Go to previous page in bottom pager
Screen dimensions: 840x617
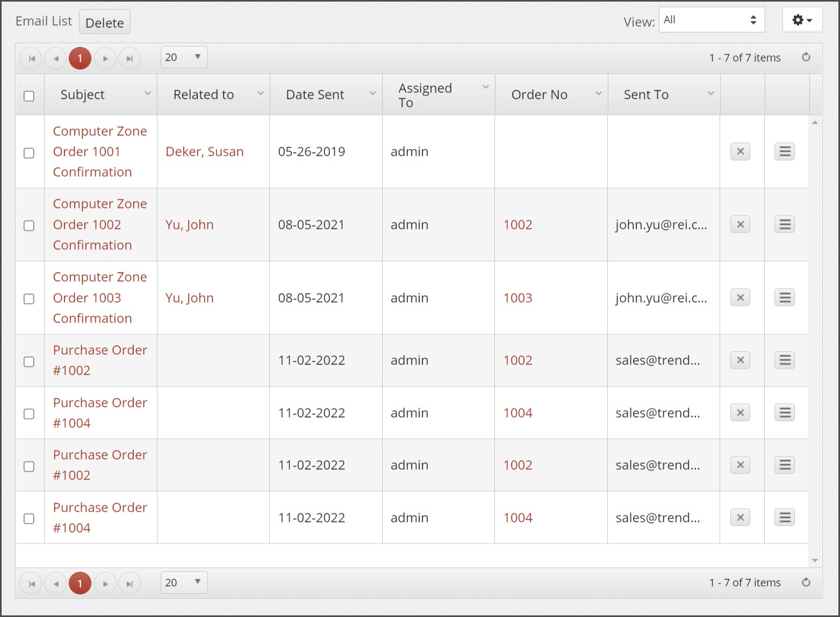[55, 583]
